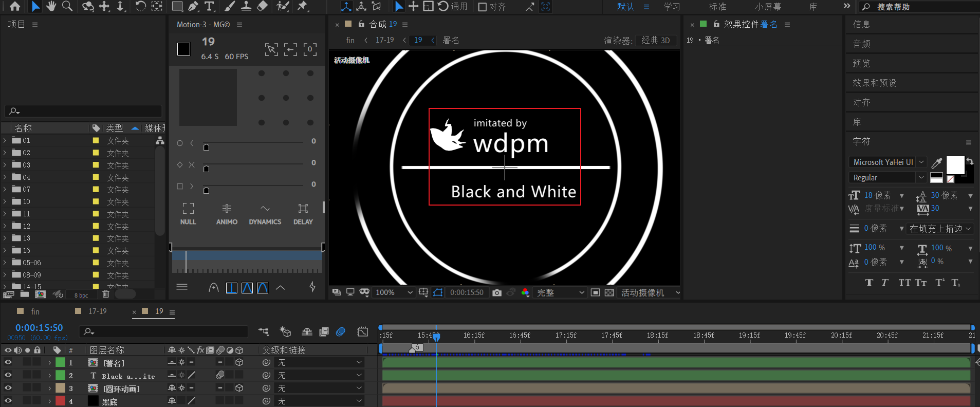Viewport: 980px width, 407px height.
Task: Expand the 署名 layer properties
Action: tap(50, 362)
